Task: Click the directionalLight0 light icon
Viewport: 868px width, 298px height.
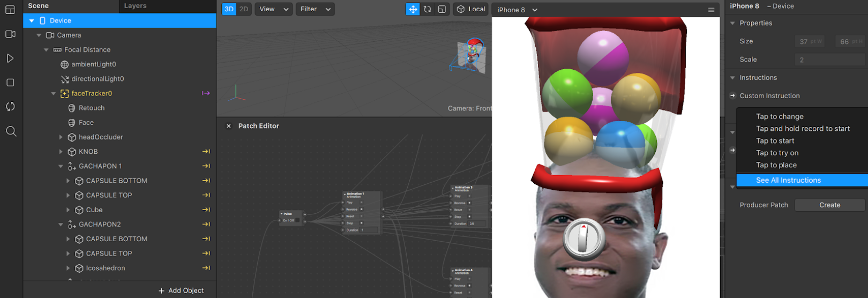Action: click(x=64, y=79)
